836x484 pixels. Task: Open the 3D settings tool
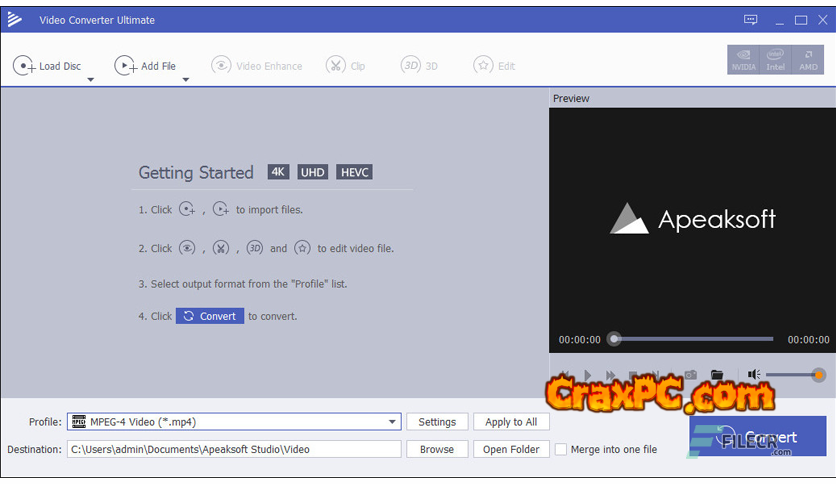click(x=420, y=66)
